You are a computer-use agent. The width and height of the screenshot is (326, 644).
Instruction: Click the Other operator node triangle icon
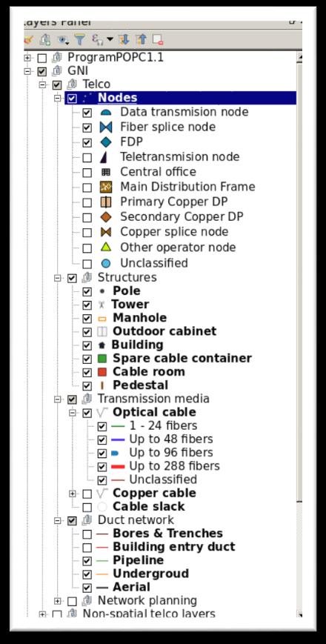106,248
